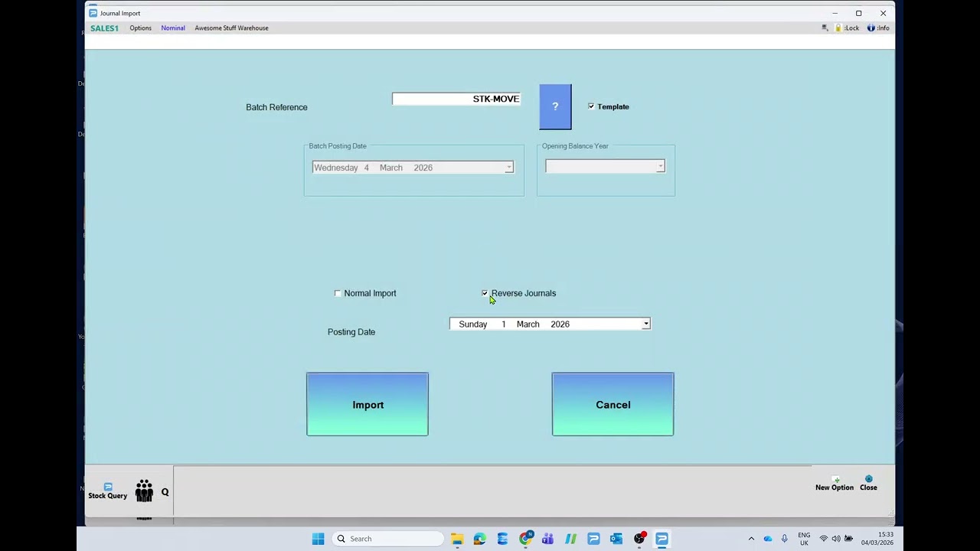Select the 2026 year in Posting Date
Image resolution: width=980 pixels, height=551 pixels.
[560, 324]
